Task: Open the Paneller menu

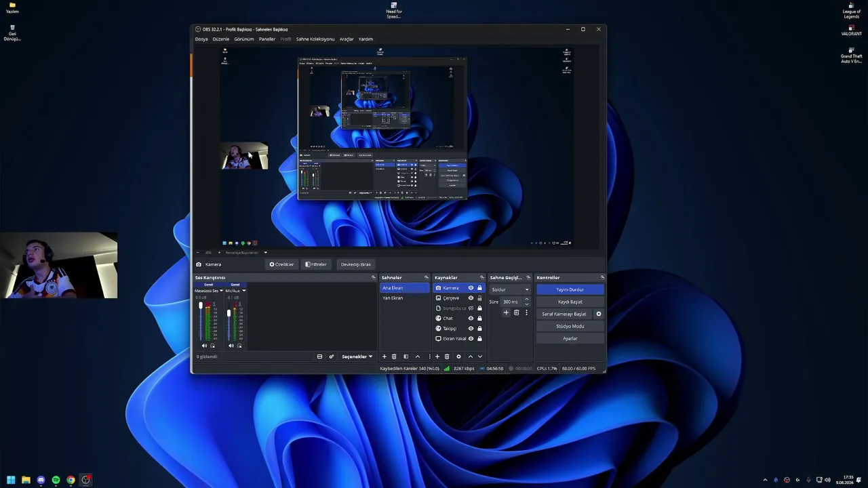Action: coord(267,39)
